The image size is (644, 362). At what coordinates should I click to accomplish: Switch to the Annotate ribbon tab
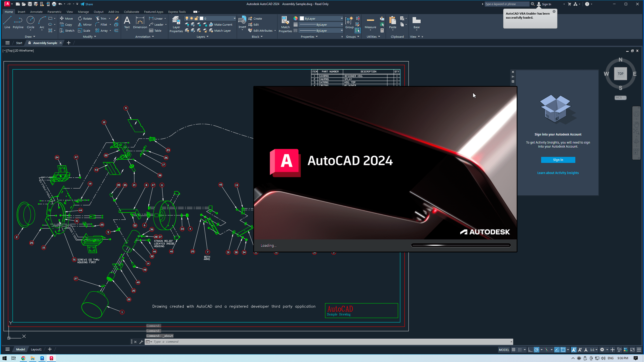click(x=36, y=12)
